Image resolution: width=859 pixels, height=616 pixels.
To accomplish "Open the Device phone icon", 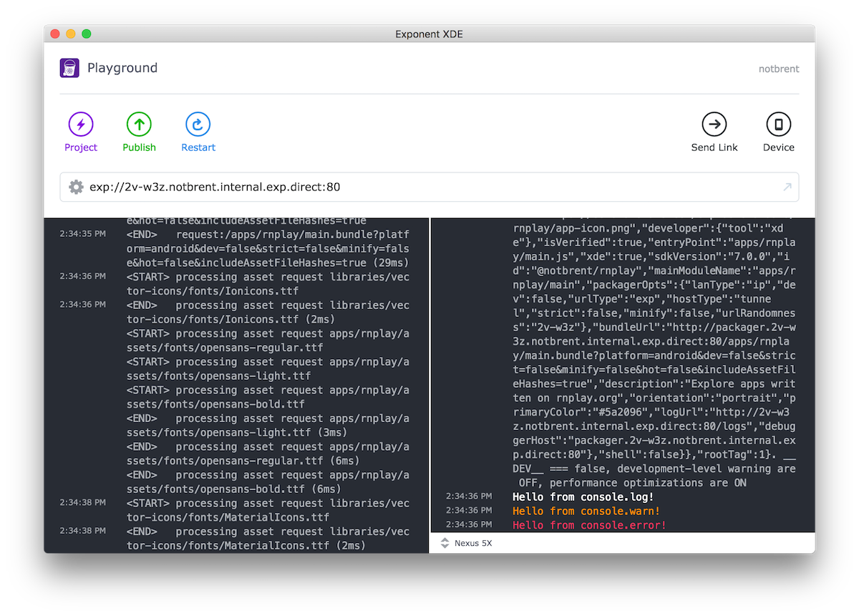I will [778, 124].
